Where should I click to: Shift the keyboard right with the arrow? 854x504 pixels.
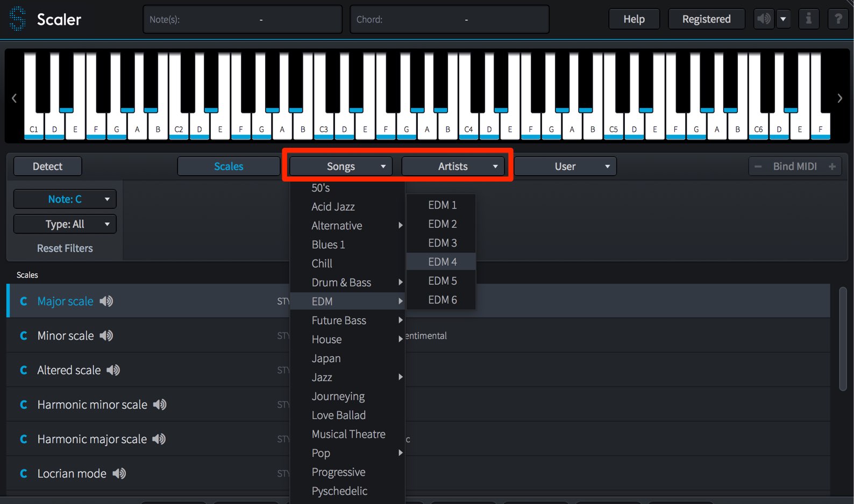[x=839, y=98]
